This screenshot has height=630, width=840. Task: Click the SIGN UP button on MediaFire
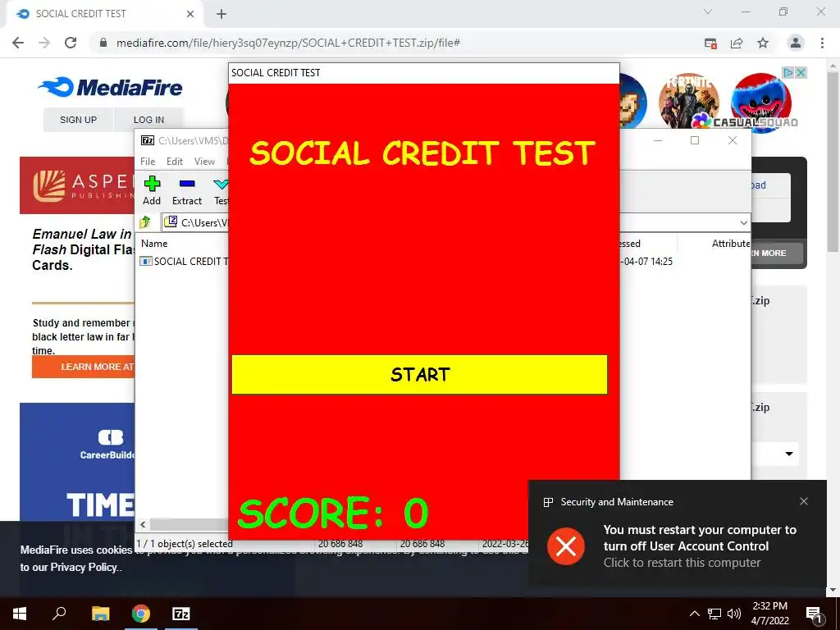tap(78, 120)
